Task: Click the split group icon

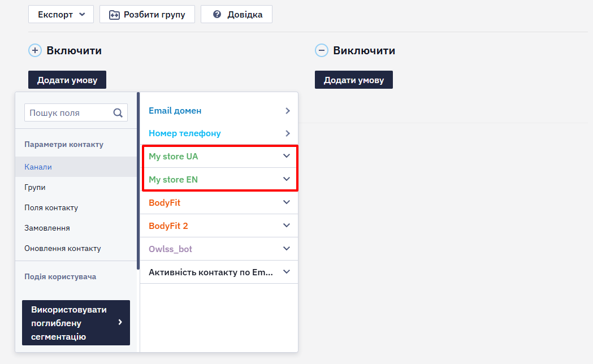Action: 114,15
